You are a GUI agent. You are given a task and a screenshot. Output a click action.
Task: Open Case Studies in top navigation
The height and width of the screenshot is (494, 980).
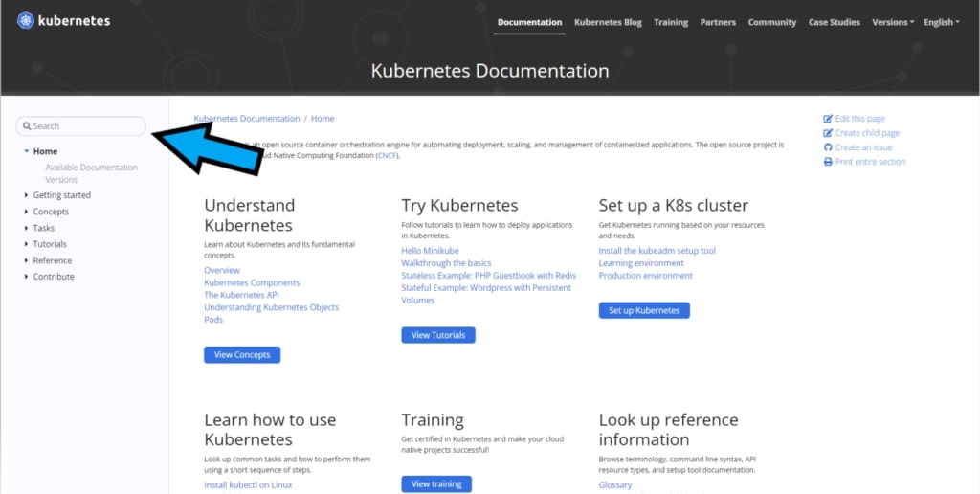834,22
